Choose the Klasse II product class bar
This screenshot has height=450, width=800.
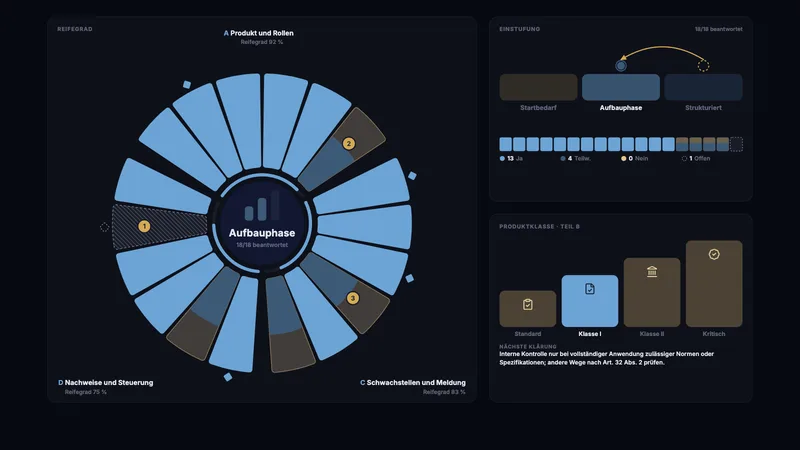click(652, 292)
